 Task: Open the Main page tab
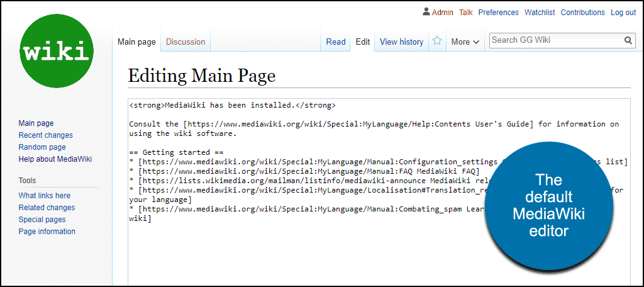click(136, 42)
